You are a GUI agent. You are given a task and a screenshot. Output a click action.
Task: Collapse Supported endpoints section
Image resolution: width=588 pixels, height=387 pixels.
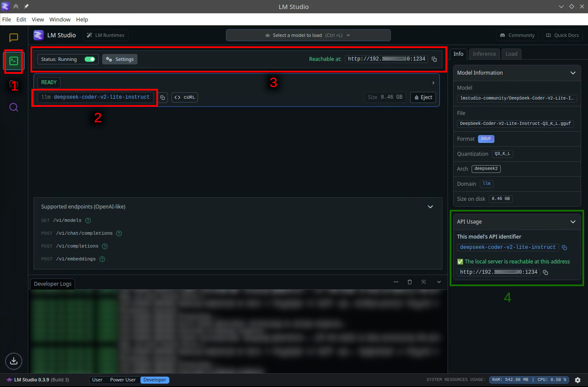pos(430,207)
